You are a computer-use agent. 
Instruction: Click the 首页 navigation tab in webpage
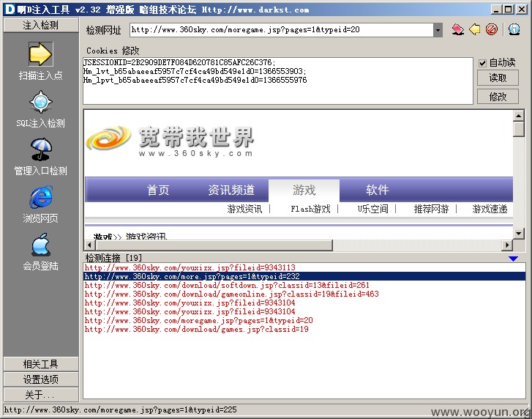[158, 190]
